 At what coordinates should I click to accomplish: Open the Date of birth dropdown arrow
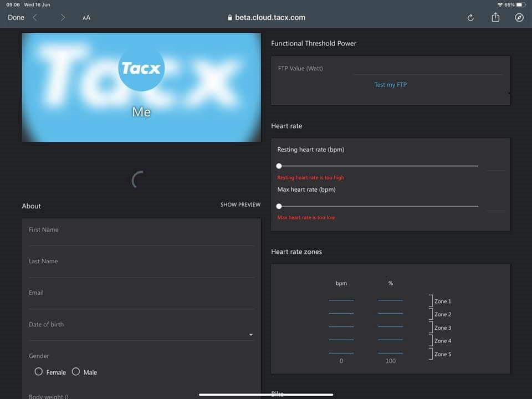pyautogui.click(x=250, y=335)
